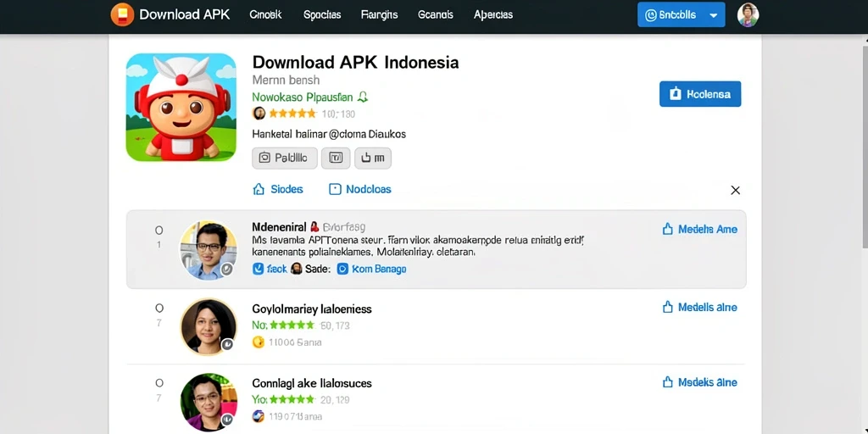Expand the blue Sncbllis dropdown button

[x=681, y=15]
